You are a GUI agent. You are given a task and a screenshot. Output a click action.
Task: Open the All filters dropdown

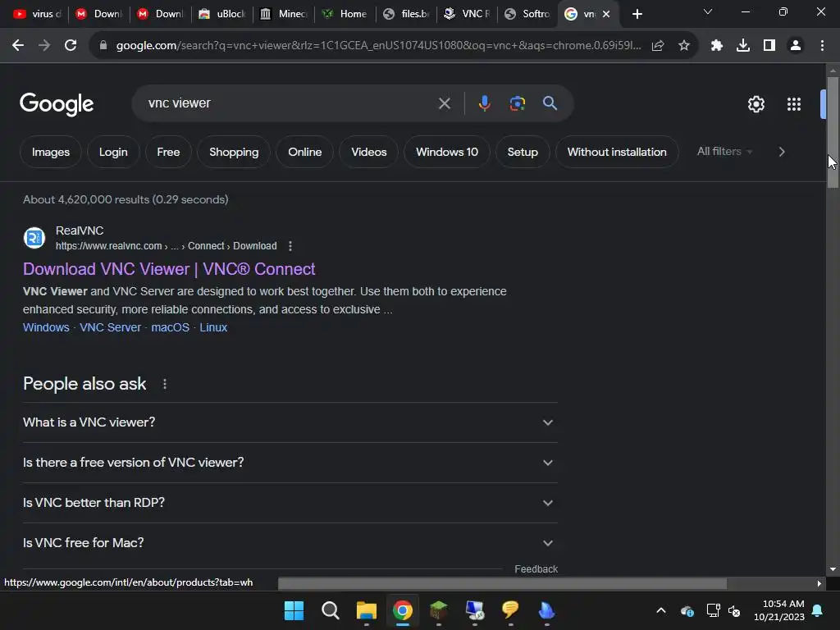pos(724,152)
